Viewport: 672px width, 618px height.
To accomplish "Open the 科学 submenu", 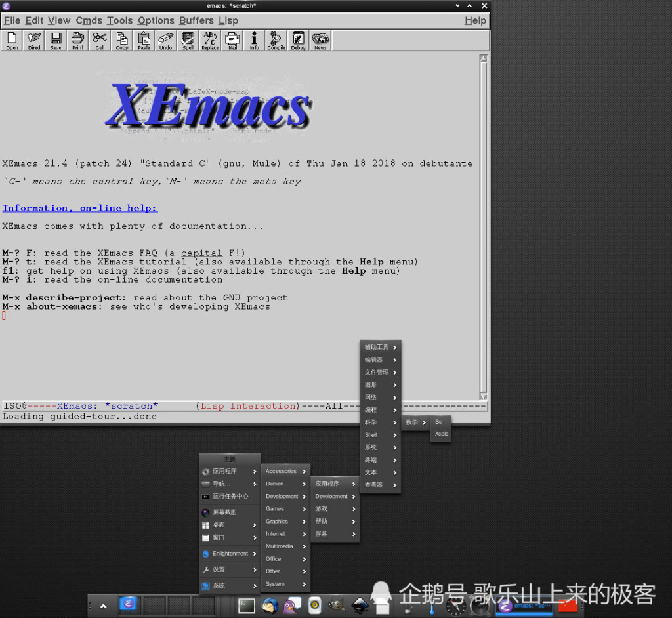I will [x=381, y=422].
